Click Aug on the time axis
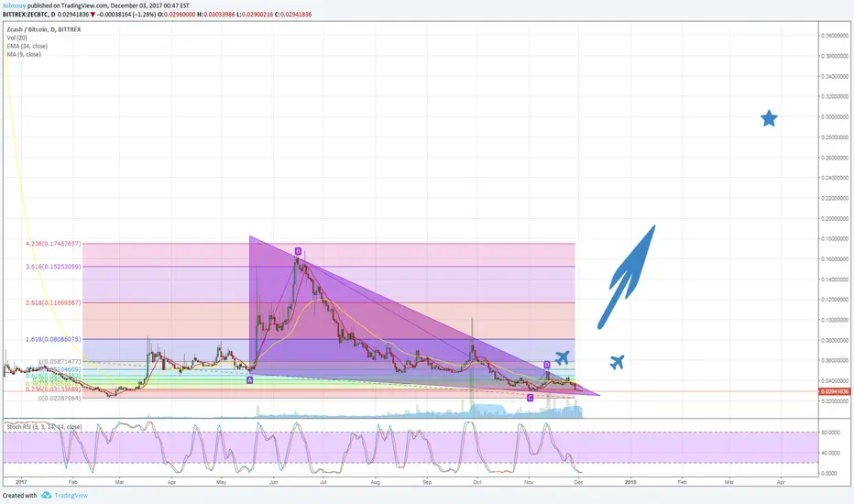This screenshot has width=854, height=504. click(376, 482)
